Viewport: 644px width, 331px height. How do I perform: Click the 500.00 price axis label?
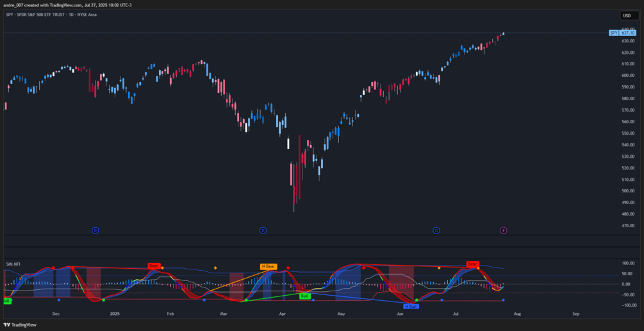[x=629, y=191]
